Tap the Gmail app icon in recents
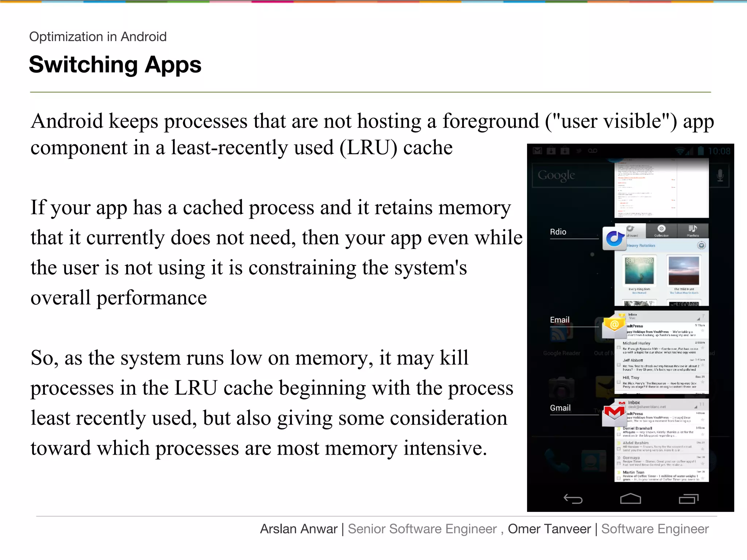The height and width of the screenshot is (560, 747). click(614, 415)
